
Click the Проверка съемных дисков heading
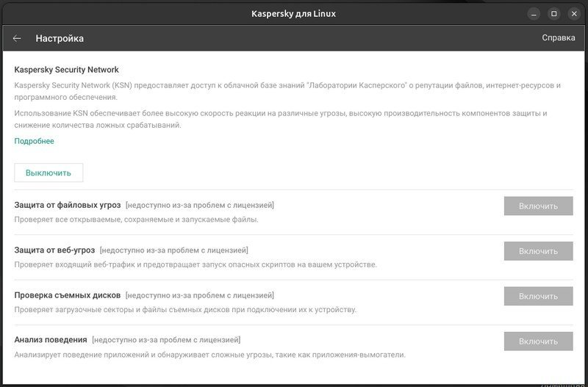pos(67,295)
